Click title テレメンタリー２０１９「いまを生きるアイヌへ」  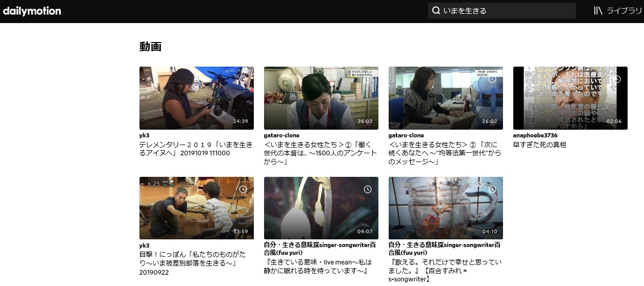[196, 149]
